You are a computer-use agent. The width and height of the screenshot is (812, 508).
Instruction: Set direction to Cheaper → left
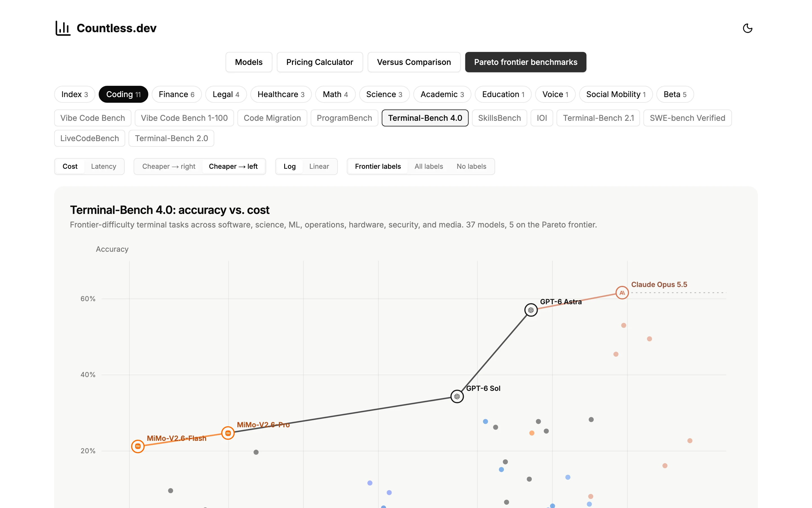tap(233, 166)
